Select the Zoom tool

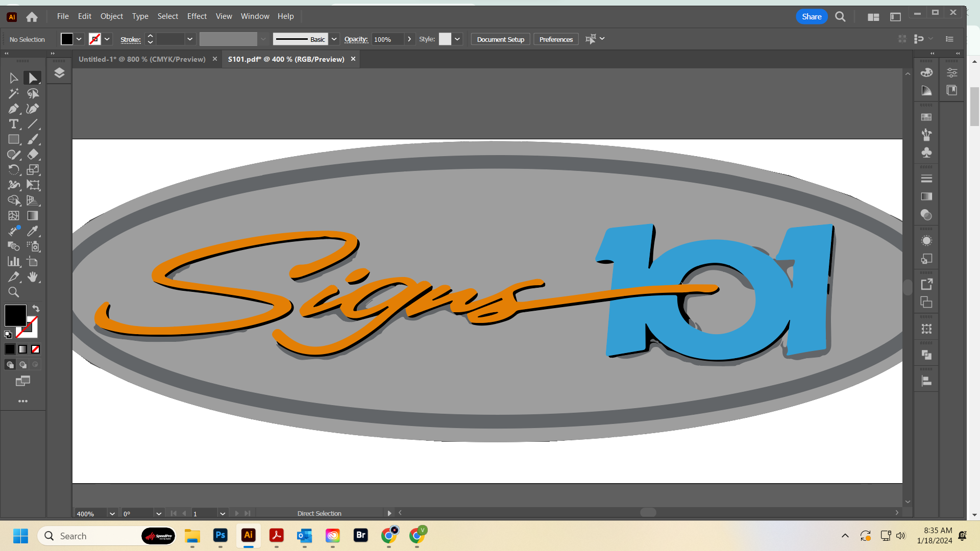coord(14,292)
